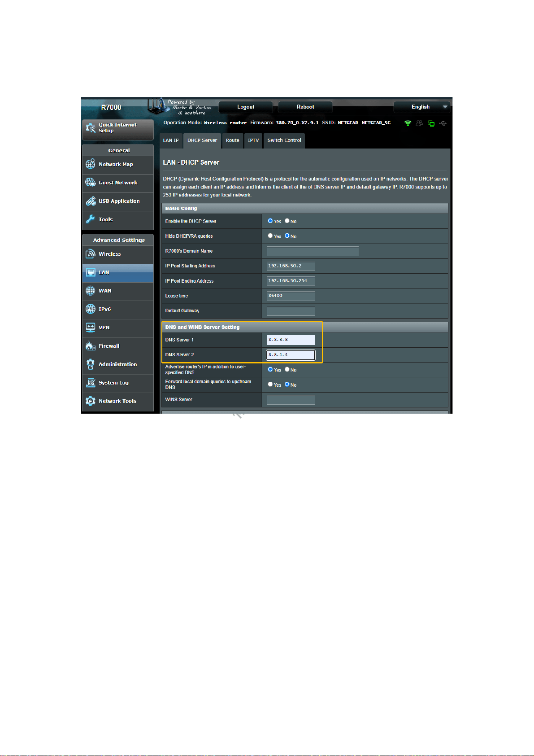This screenshot has width=534, height=756.
Task: Click the Lease time field
Action: coord(291,296)
